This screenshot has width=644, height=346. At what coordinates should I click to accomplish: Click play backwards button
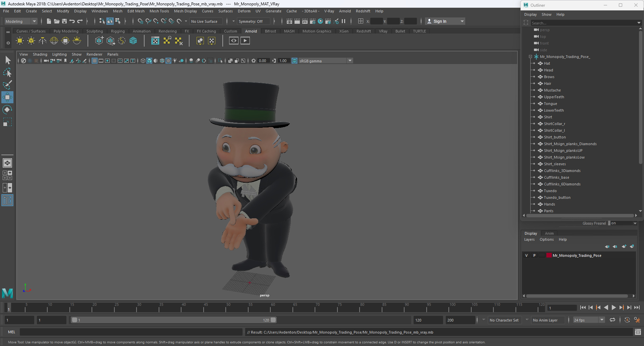point(606,307)
